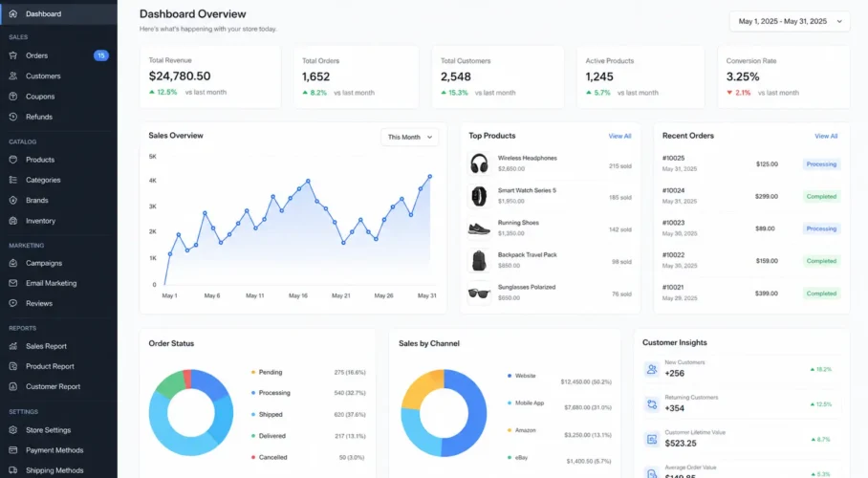Click the Campaigns icon in sidebar

[13, 263]
